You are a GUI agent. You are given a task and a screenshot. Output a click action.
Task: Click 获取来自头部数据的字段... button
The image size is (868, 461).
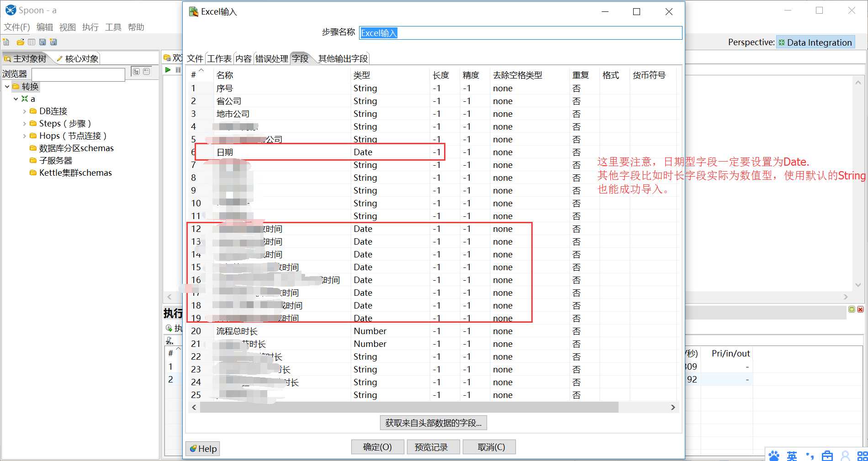[434, 423]
